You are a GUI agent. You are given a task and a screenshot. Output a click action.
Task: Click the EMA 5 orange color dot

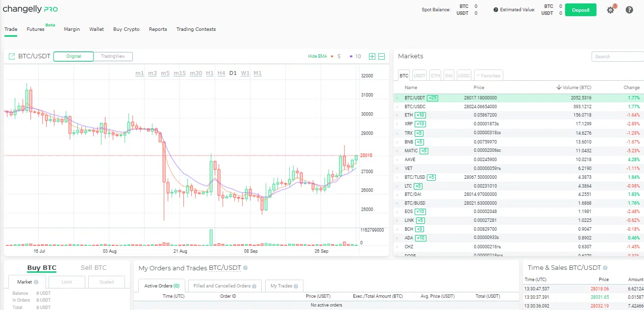point(332,56)
